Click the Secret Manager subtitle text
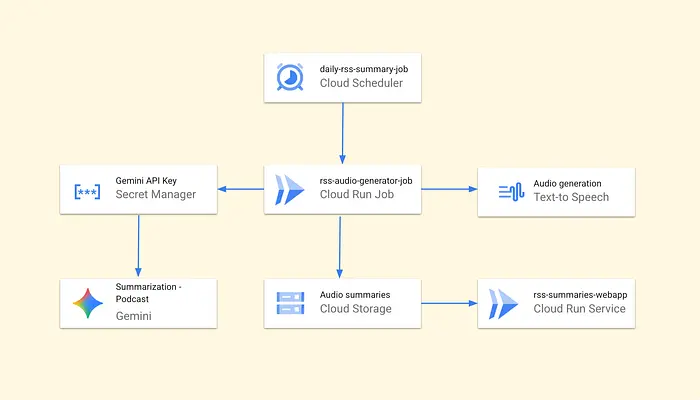This screenshot has width=700, height=400. click(156, 196)
